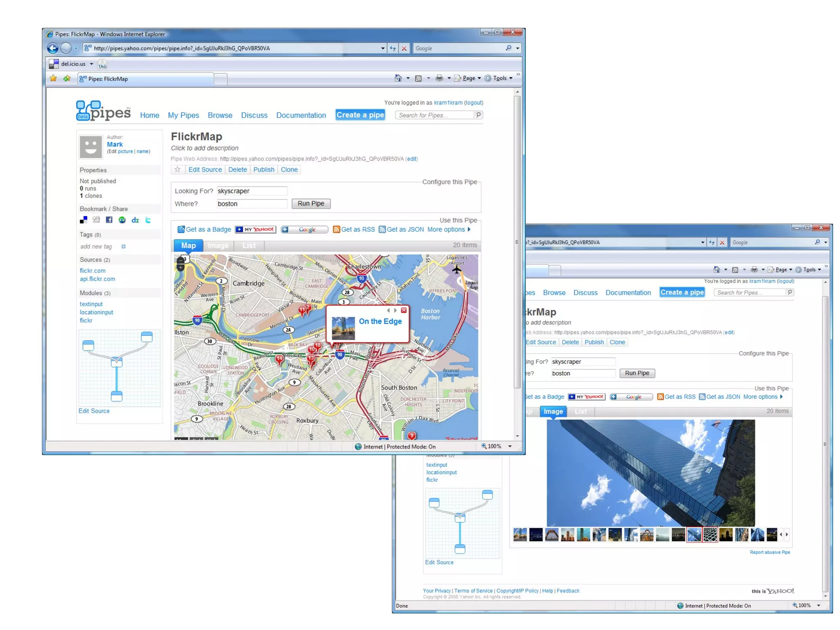Zoom in on the map with plus button
Image resolution: width=840 pixels, height=630 pixels.
(180, 268)
